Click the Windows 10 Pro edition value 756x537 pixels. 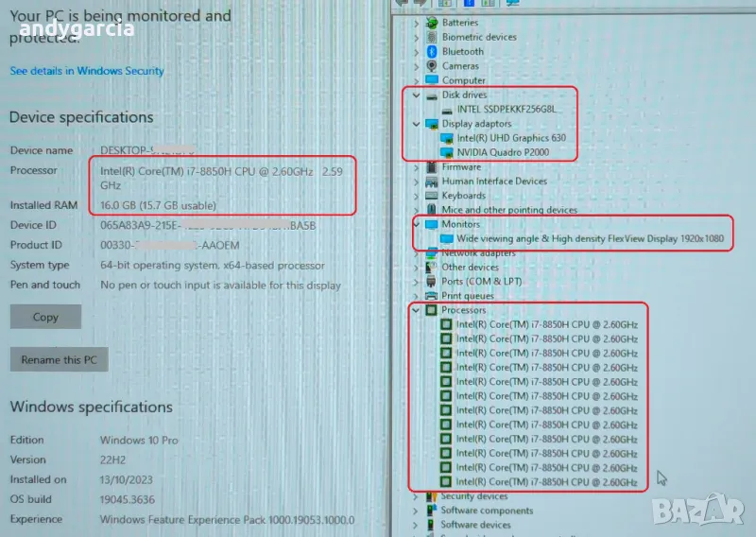click(139, 440)
